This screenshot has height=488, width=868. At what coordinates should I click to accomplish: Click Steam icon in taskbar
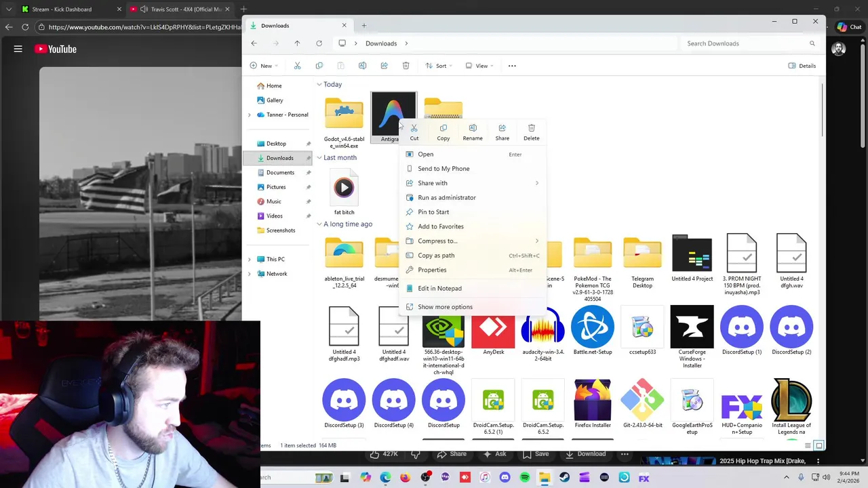(x=565, y=478)
